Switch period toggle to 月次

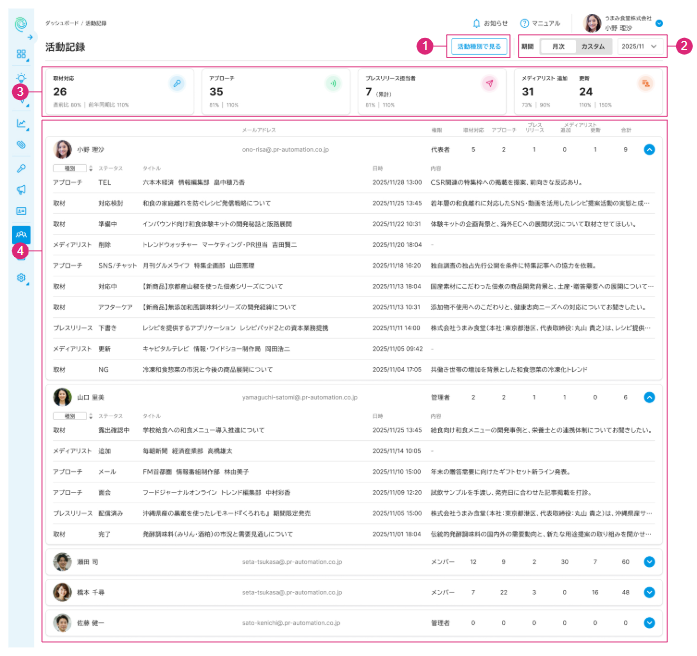coord(557,46)
